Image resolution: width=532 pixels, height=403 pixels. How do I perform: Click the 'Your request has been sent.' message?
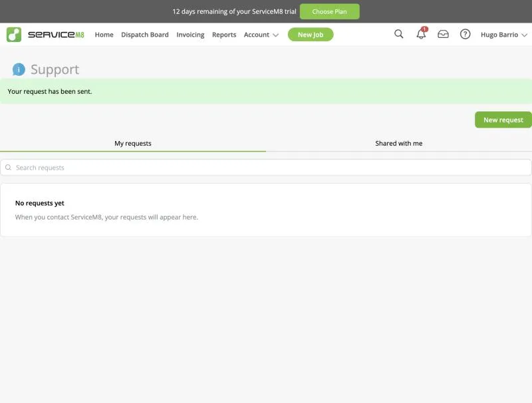(x=50, y=92)
